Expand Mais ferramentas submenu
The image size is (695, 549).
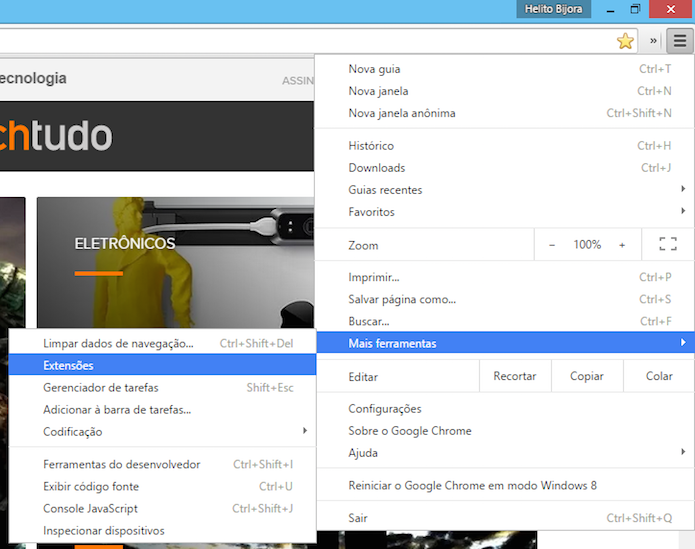[x=504, y=343]
